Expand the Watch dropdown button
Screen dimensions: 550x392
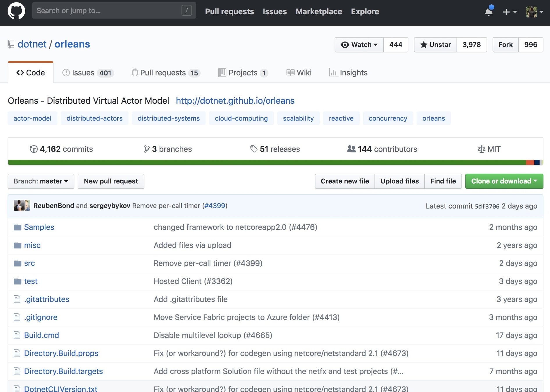359,45
